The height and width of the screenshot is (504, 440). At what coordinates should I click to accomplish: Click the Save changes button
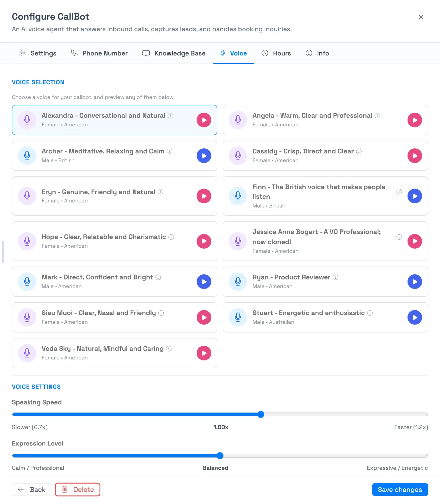coord(400,489)
